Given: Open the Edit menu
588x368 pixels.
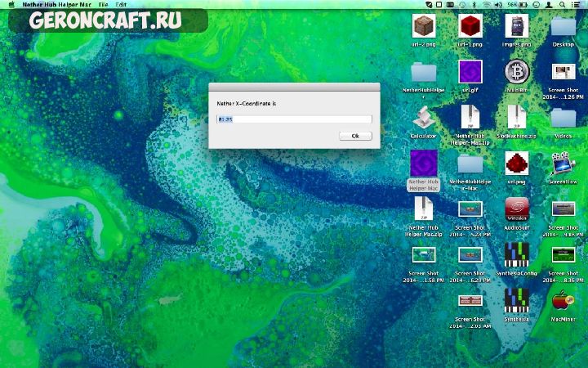Looking at the screenshot, I should pyautogui.click(x=121, y=5).
